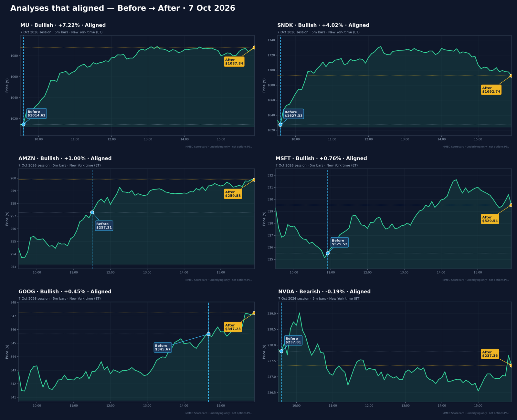Click the 15:00 time tick on AMZN chart
The height and width of the screenshot is (420, 517).
(221, 273)
